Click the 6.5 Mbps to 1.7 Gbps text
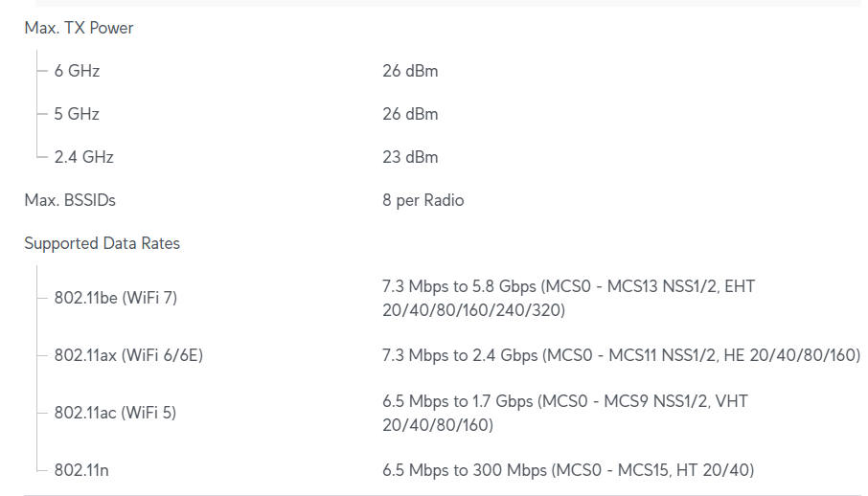Image resolution: width=868 pixels, height=496 pixels. [x=458, y=401]
